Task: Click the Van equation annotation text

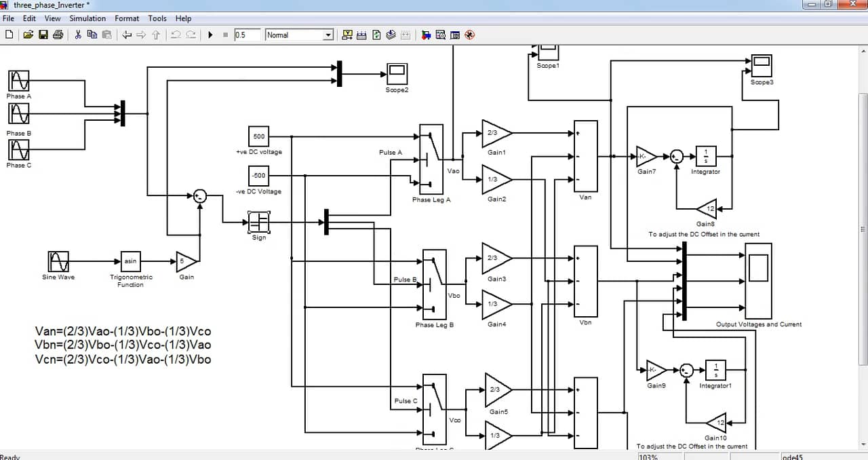Action: point(123,332)
